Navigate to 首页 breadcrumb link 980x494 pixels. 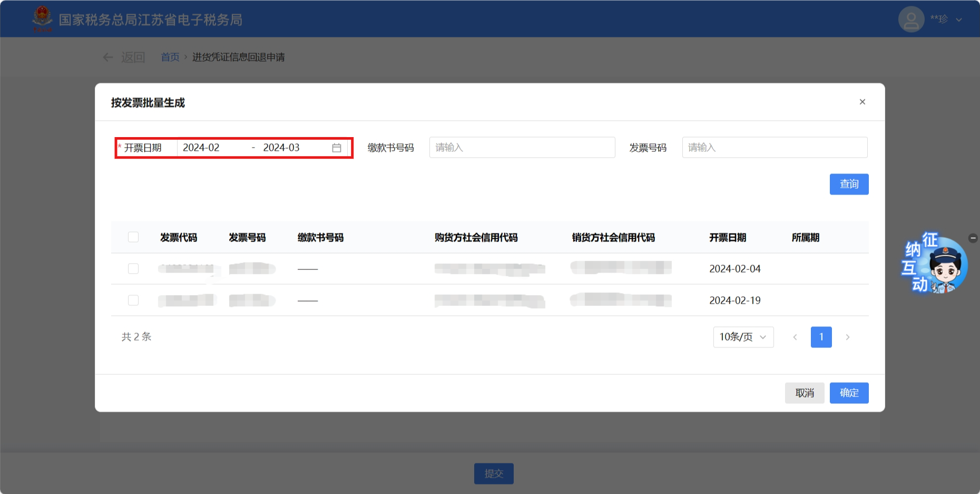coord(170,57)
